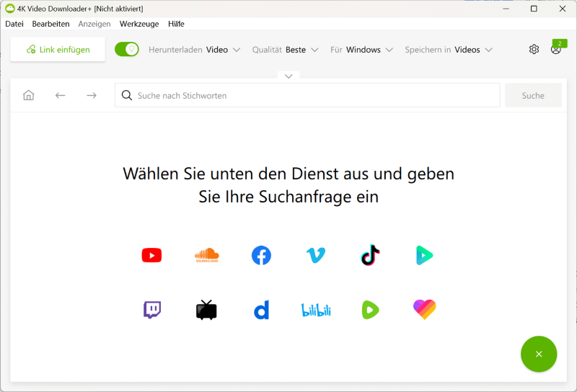Select the Twitch service icon
Viewport: 577px width, 392px height.
152,310
